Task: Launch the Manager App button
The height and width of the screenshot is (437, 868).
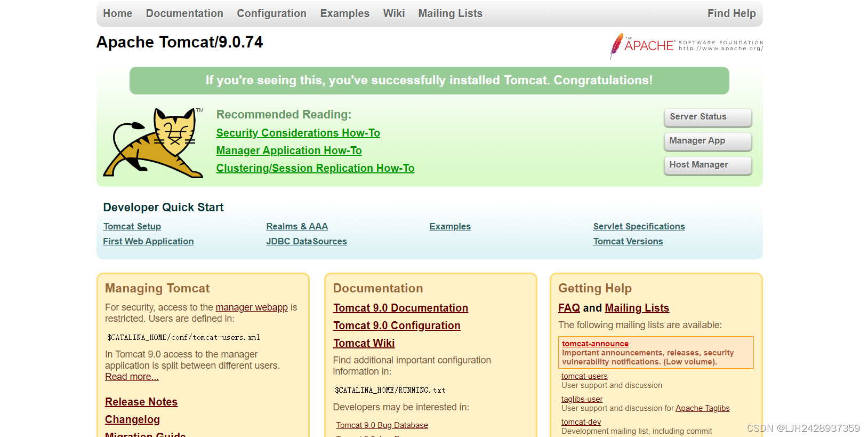Action: pos(708,141)
